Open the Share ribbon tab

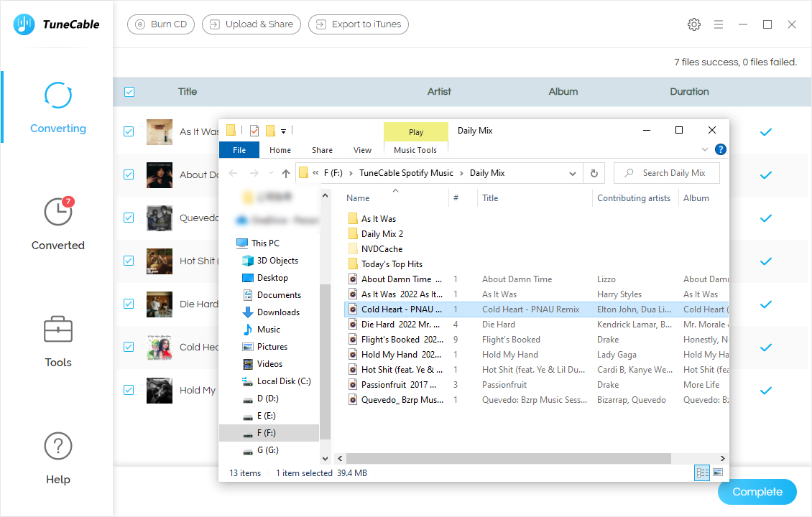322,150
